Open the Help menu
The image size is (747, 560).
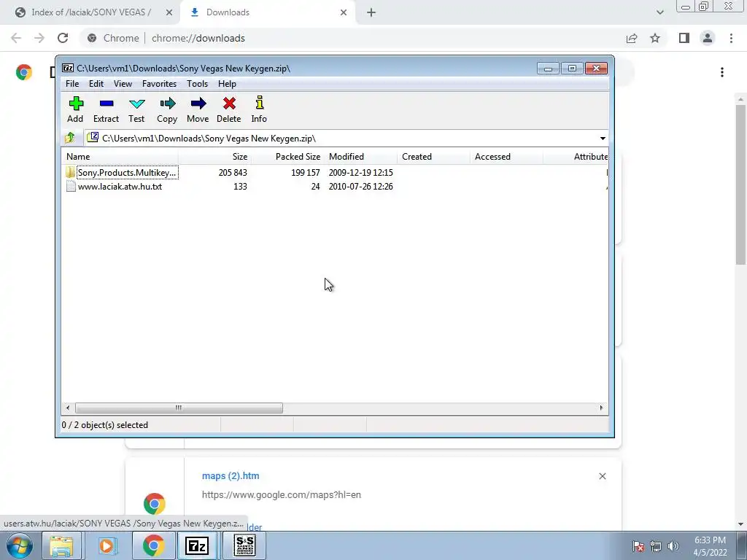click(228, 84)
